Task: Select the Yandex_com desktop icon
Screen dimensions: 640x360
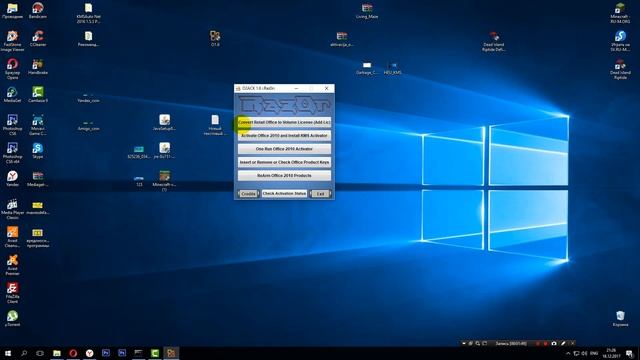Action: [x=88, y=97]
